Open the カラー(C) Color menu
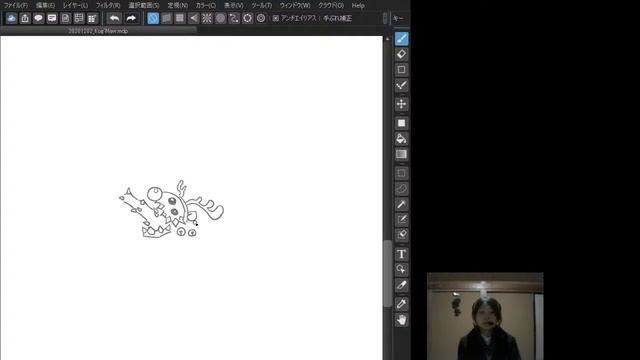The width and height of the screenshot is (640, 360). click(x=206, y=5)
